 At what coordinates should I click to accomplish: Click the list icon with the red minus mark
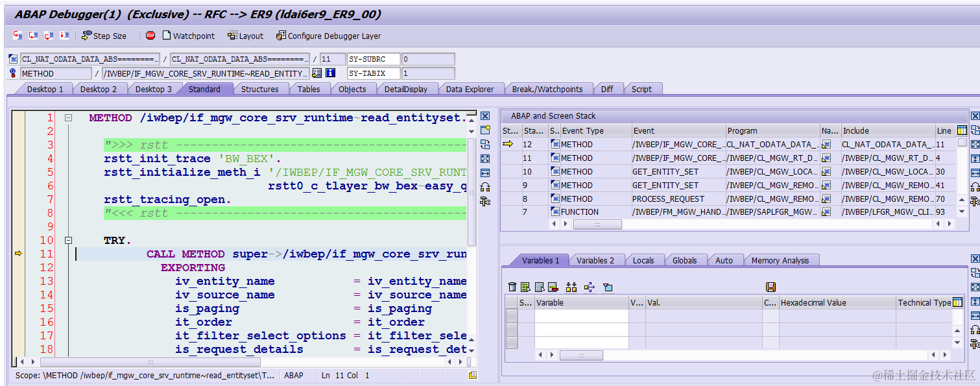[x=553, y=287]
